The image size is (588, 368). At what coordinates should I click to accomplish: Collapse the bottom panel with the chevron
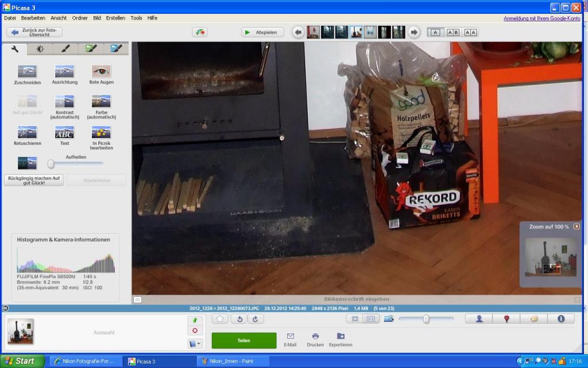[x=5, y=308]
